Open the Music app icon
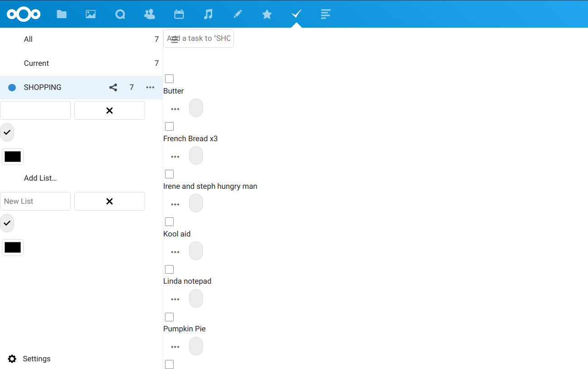 tap(208, 14)
